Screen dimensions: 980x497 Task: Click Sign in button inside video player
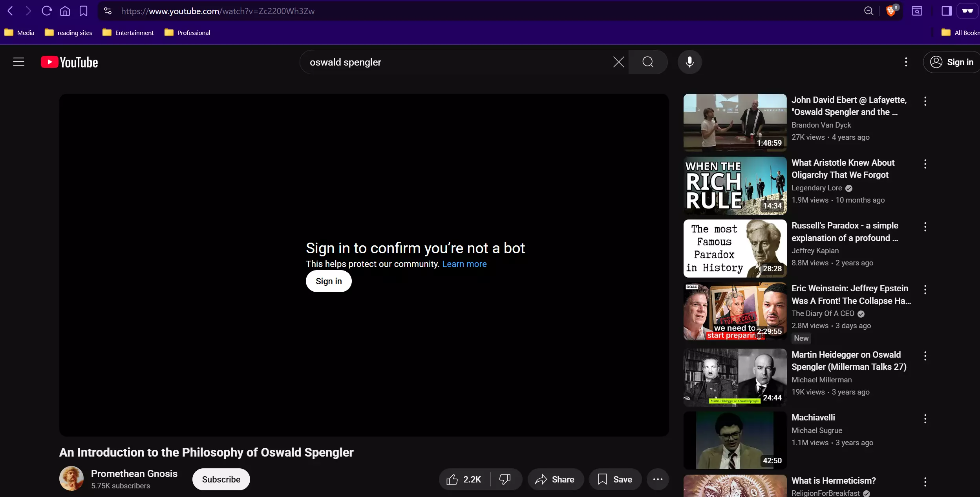[329, 281]
